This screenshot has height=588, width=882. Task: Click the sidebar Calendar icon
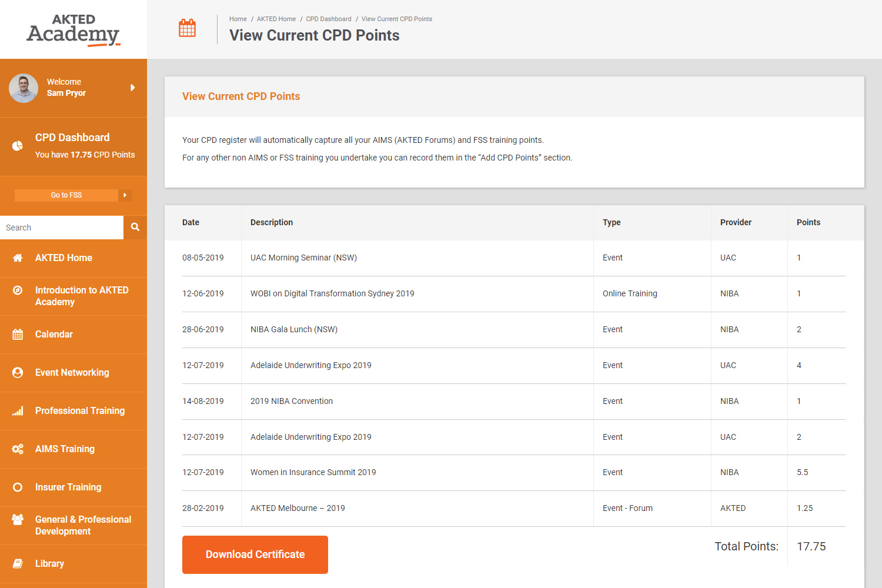(18, 335)
